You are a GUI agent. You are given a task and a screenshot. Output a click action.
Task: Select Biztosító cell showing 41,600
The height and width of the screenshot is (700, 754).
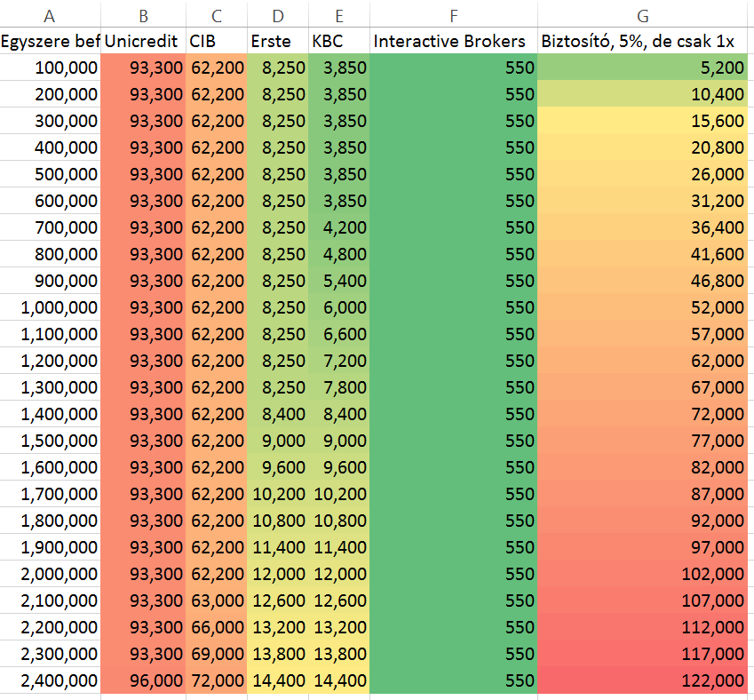coord(642,254)
